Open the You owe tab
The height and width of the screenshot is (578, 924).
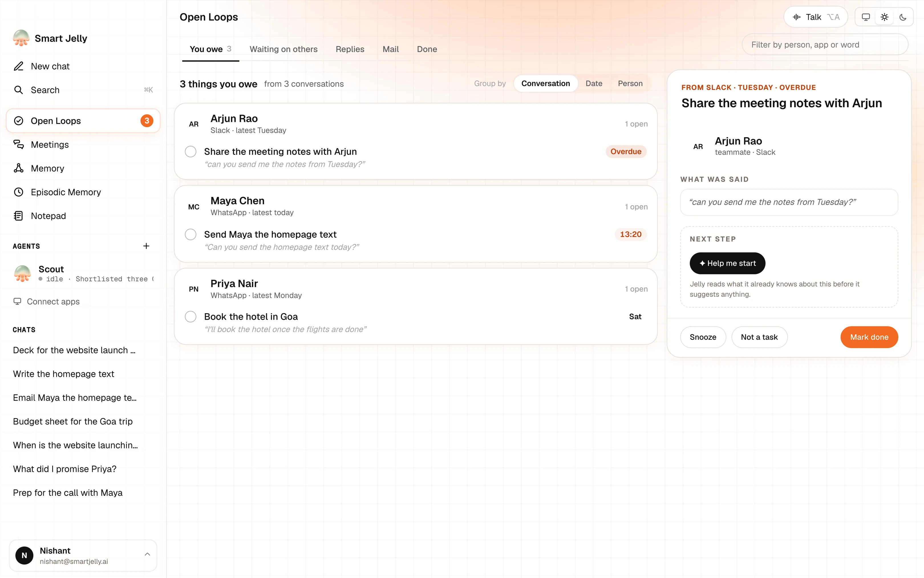click(x=210, y=49)
